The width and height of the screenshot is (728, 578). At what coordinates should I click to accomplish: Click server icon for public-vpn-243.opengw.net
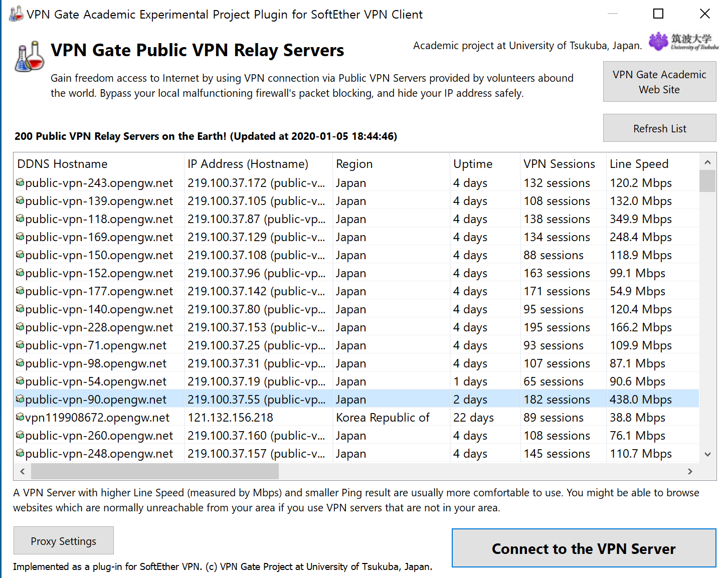point(20,182)
